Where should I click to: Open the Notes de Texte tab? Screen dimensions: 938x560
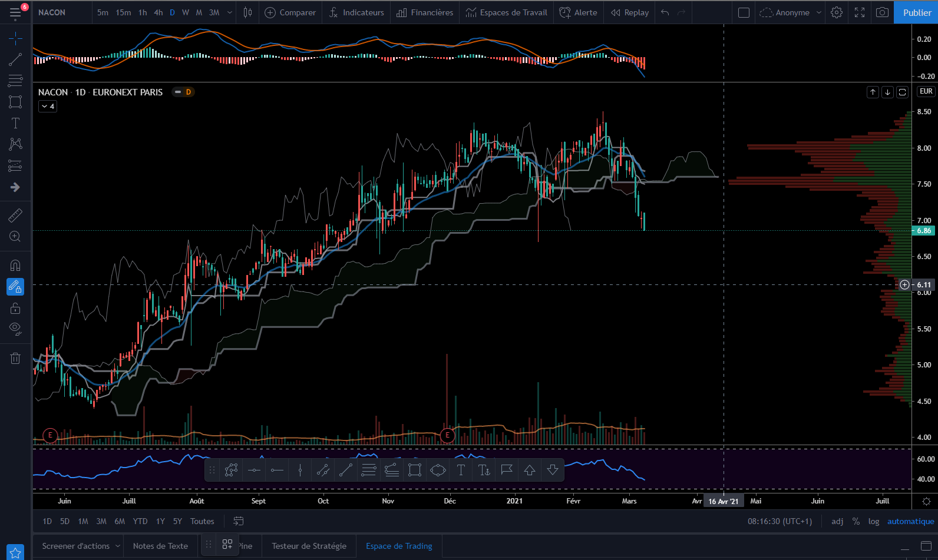[x=160, y=546]
